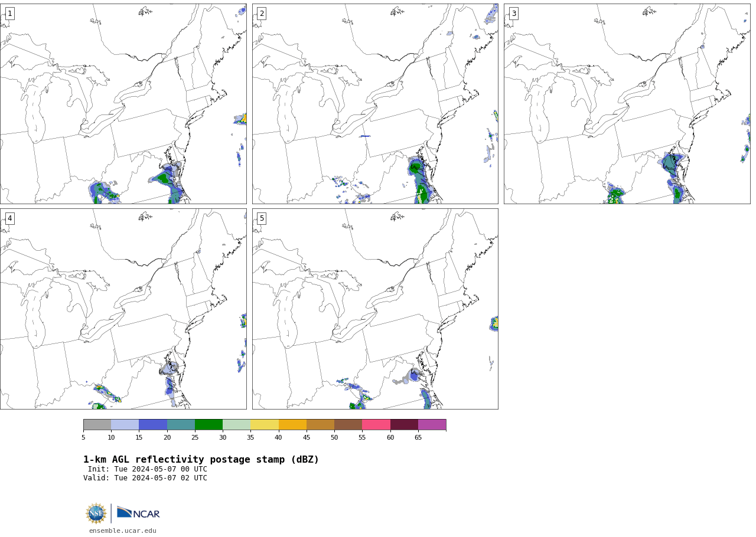Image resolution: width=756 pixels, height=537 pixels.
Task: Click the tan 45-50 dBZ swatch
Action: 320,425
